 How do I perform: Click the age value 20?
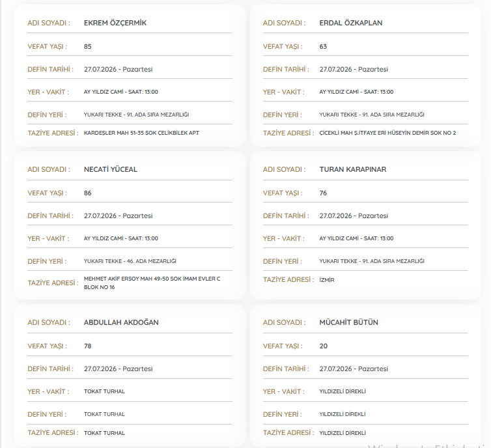click(x=324, y=346)
